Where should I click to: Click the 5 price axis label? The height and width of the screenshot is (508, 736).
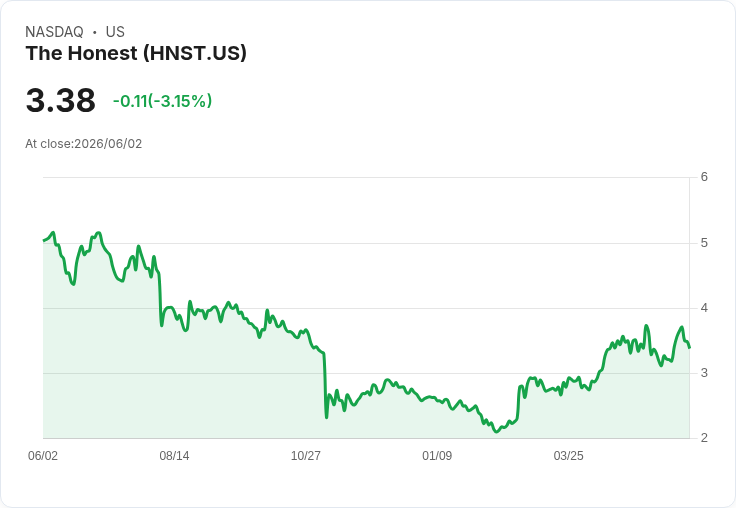tap(704, 243)
